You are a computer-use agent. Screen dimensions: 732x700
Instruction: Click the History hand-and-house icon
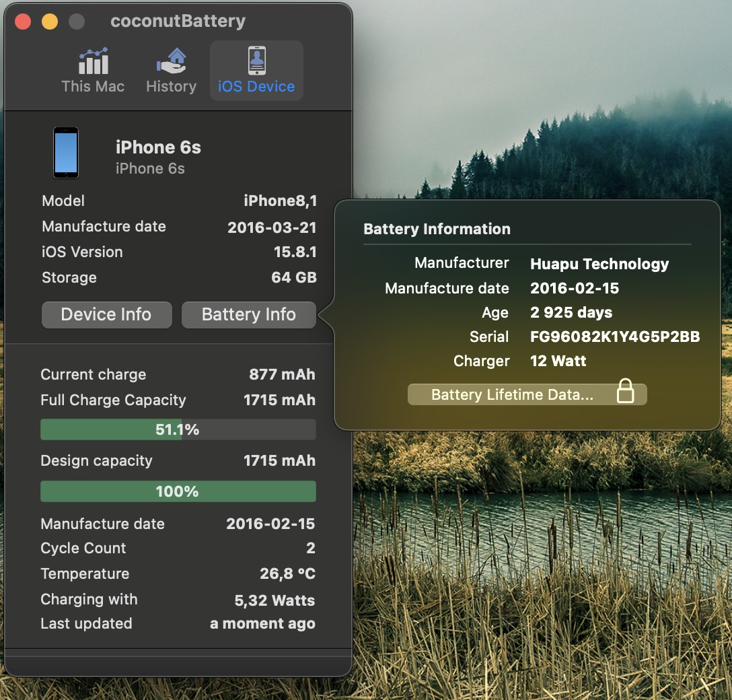pos(172,61)
